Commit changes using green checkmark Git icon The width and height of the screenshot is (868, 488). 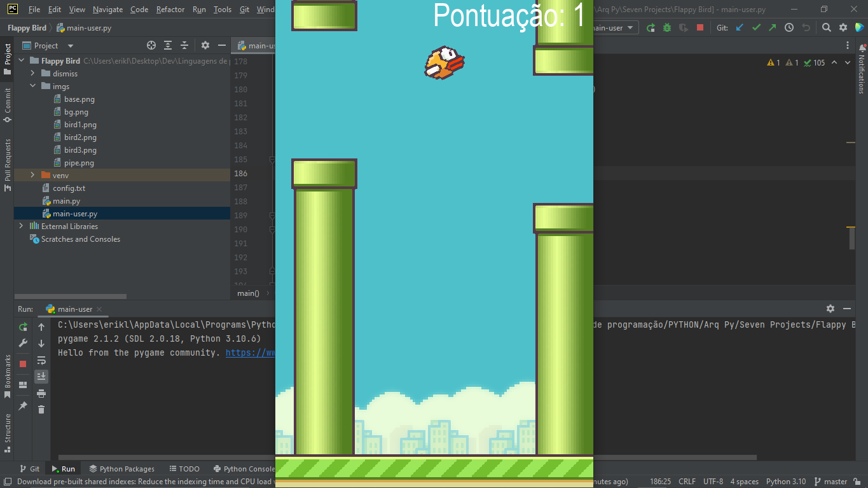pyautogui.click(x=757, y=27)
